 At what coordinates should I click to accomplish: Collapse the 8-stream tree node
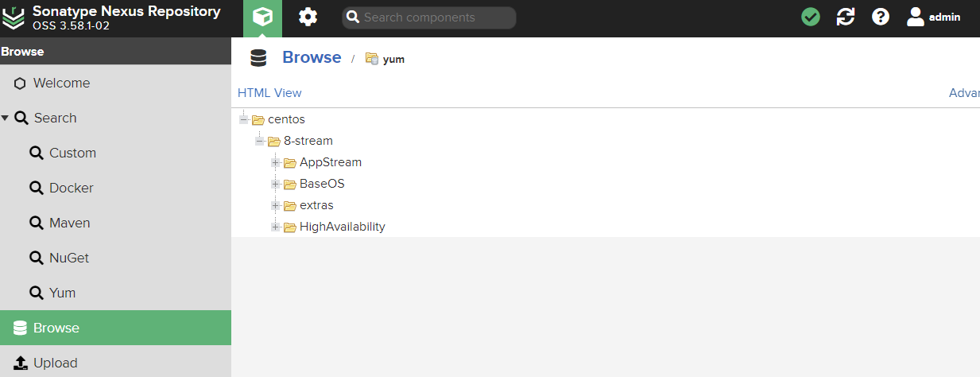coord(260,141)
